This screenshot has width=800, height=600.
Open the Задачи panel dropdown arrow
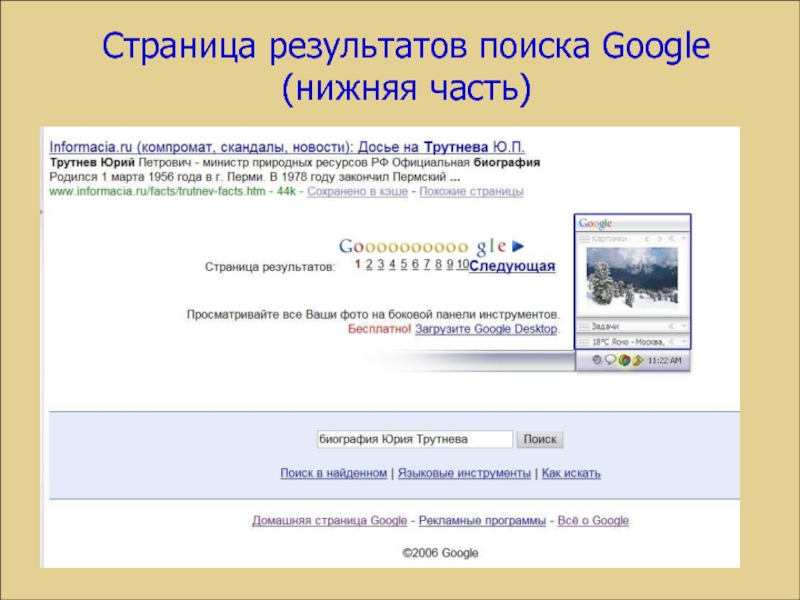click(x=684, y=326)
